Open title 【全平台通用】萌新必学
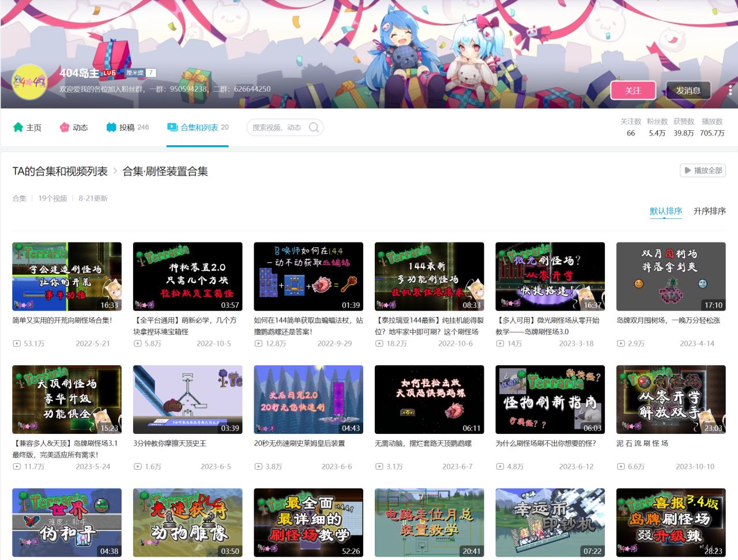Viewport: 738px width, 560px height. click(185, 326)
